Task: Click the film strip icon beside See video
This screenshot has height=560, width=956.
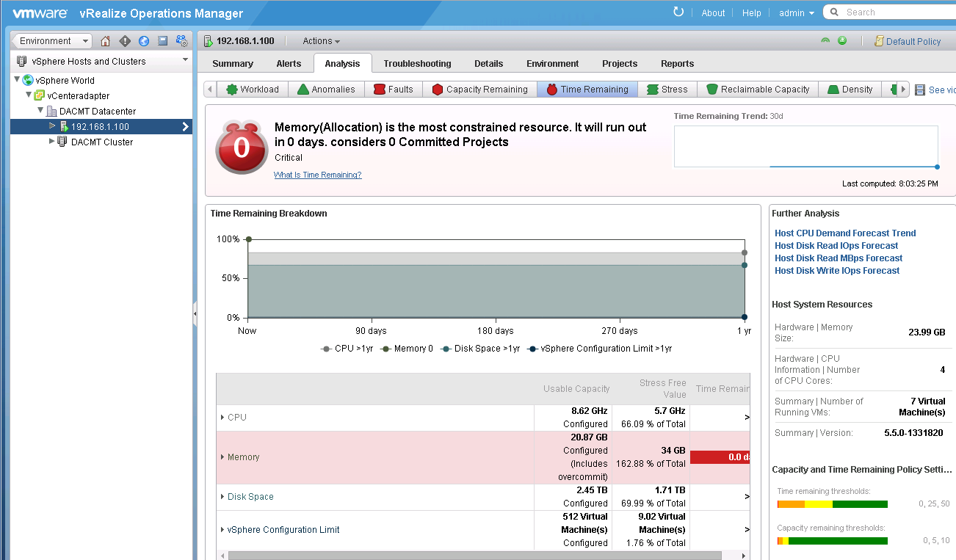Action: click(920, 90)
